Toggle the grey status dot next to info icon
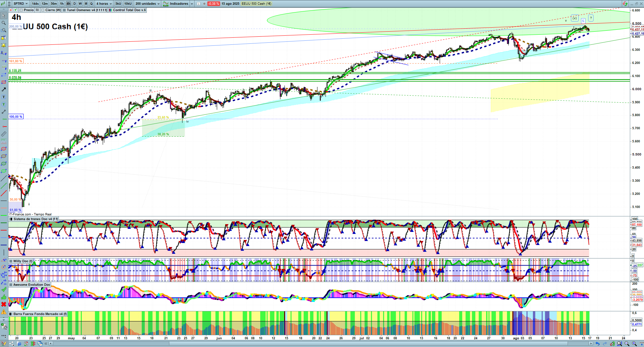Viewport: 644px width, 347px height. click(x=204, y=4)
